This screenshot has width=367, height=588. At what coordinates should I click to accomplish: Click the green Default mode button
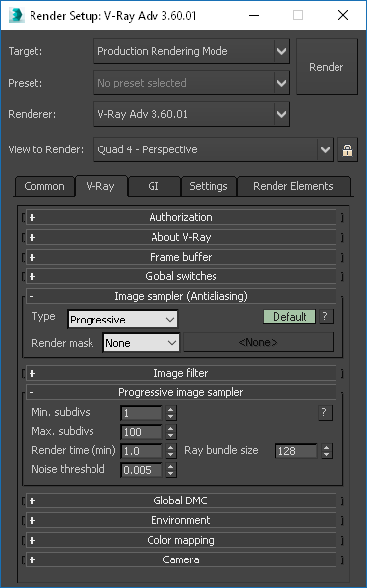289,317
